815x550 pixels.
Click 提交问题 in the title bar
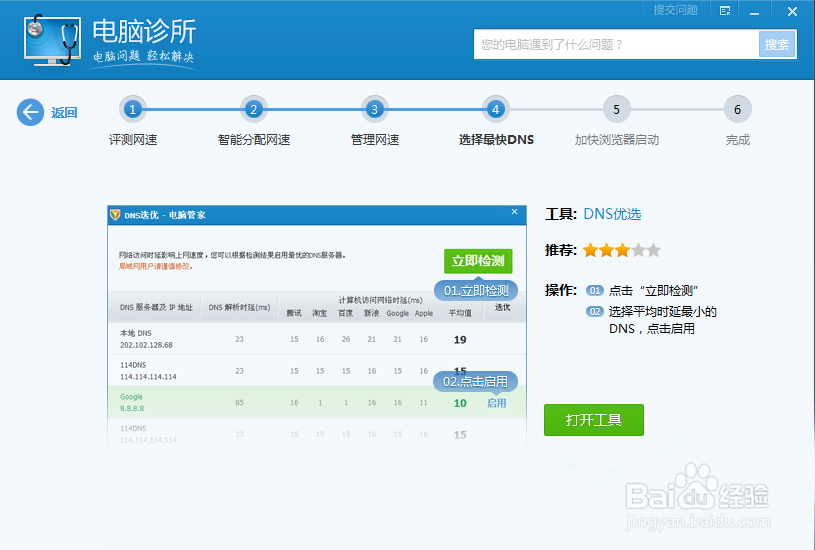coord(675,10)
